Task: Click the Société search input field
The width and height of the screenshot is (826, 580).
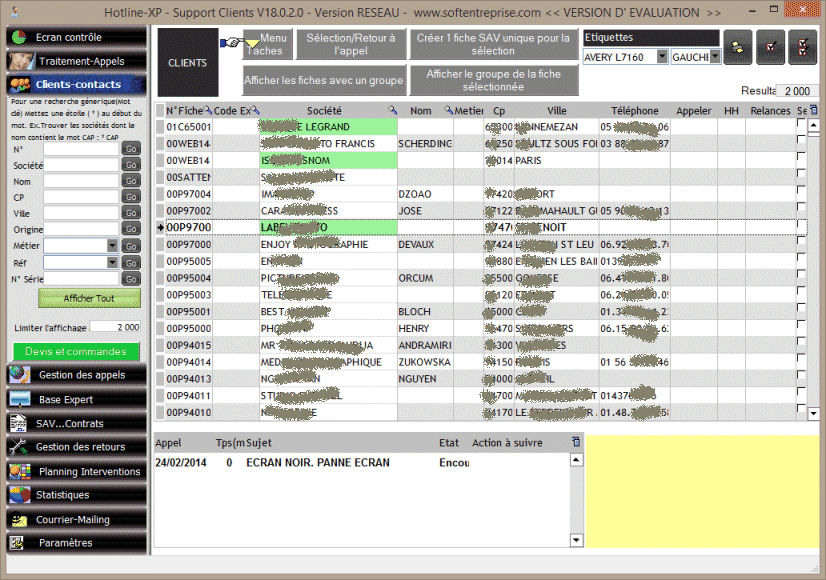Action: [80, 166]
